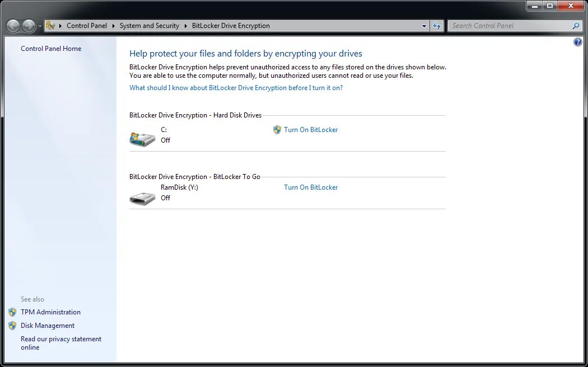Go back with the Back arrow button

pos(13,26)
